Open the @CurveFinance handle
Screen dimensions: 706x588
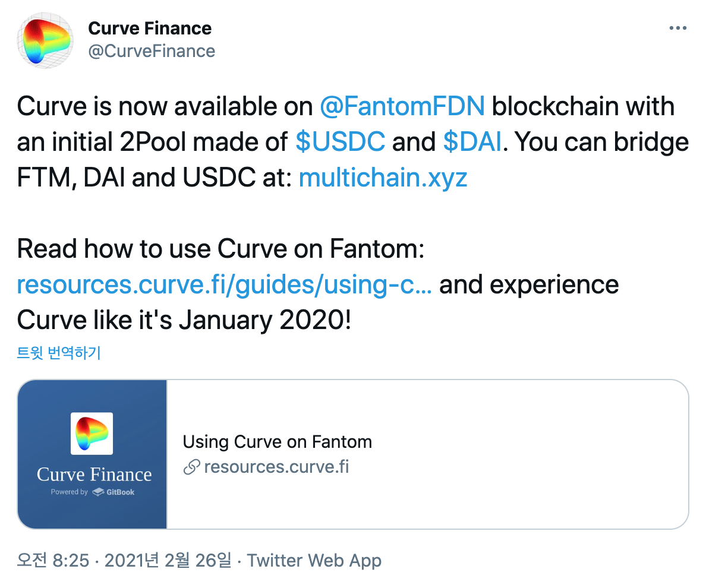pos(152,51)
